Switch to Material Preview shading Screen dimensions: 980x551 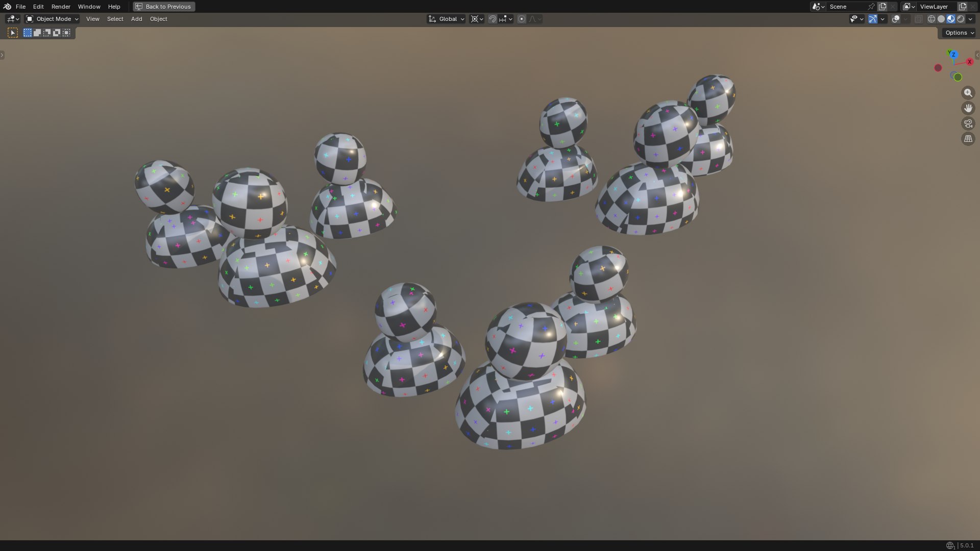[x=951, y=19]
